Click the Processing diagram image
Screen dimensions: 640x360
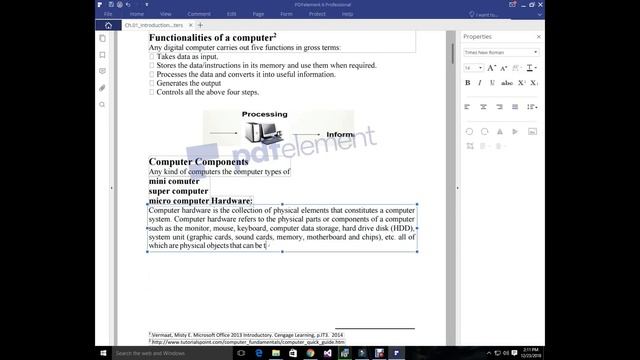(x=279, y=128)
